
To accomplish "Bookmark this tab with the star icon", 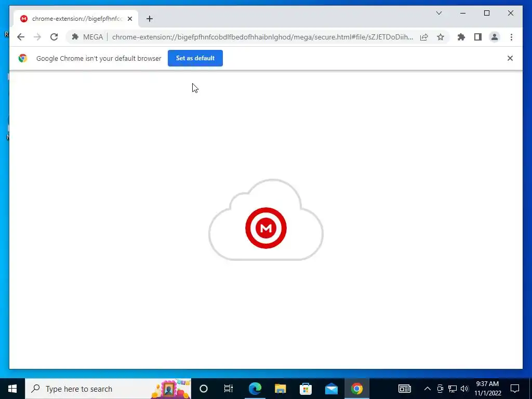I will (441, 37).
